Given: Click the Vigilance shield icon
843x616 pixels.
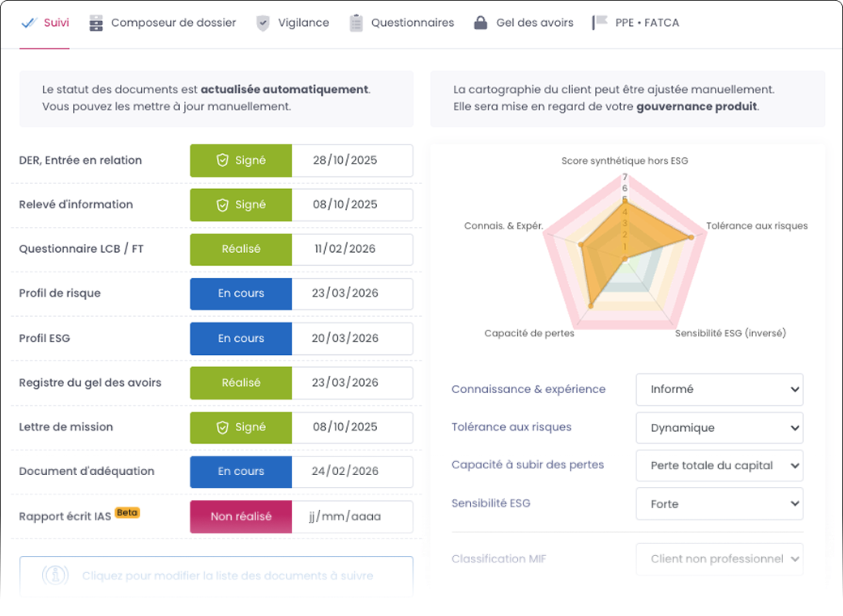Looking at the screenshot, I should coord(263,23).
